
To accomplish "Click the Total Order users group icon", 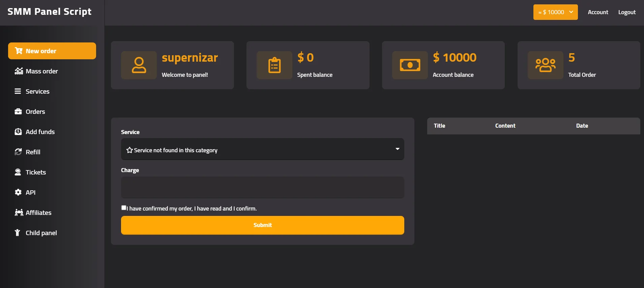I will 545,65.
